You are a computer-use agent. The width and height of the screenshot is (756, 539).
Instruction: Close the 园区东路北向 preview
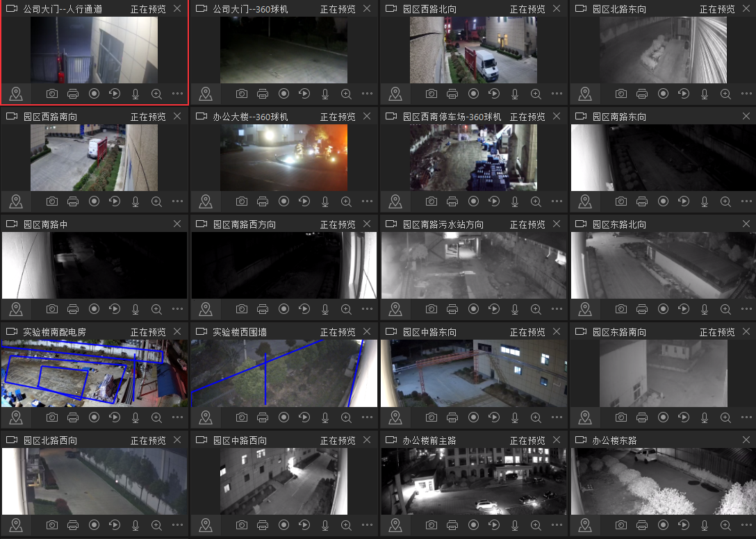(x=746, y=224)
